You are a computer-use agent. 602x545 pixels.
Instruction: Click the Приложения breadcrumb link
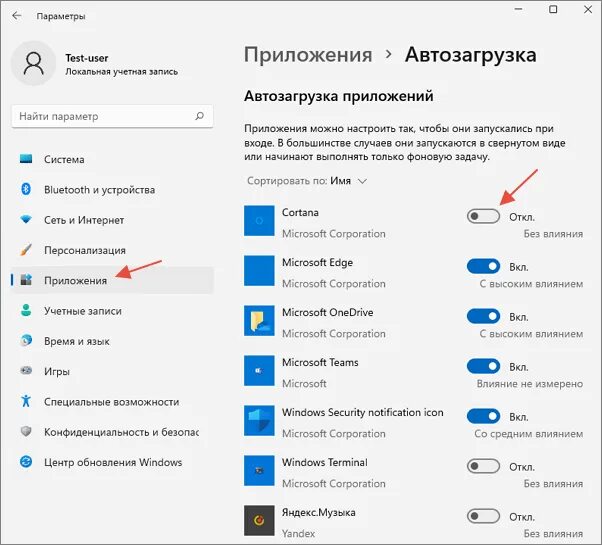click(x=308, y=55)
